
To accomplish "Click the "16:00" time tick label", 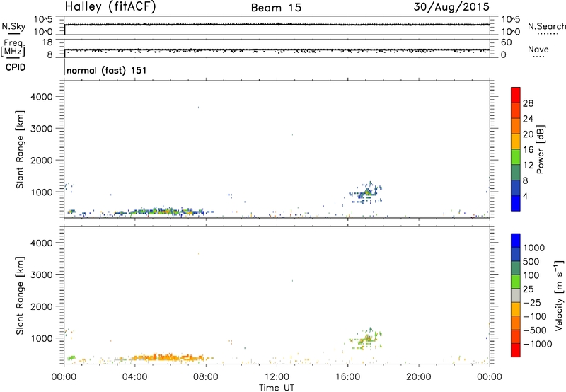I will tap(347, 377).
